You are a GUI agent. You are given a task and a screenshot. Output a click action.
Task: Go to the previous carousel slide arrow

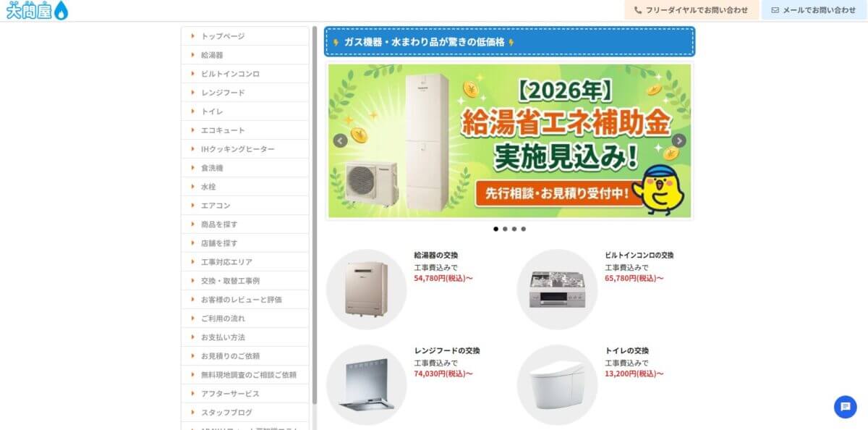tap(340, 141)
